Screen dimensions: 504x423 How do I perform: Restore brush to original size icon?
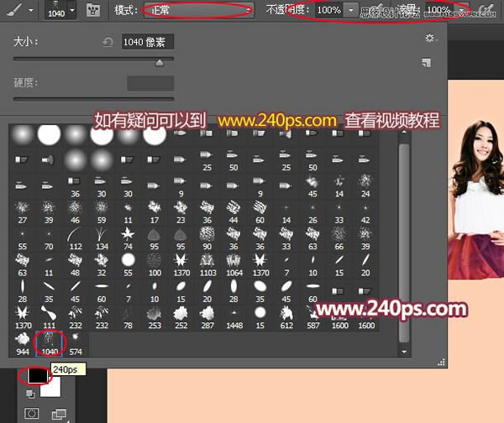click(108, 42)
